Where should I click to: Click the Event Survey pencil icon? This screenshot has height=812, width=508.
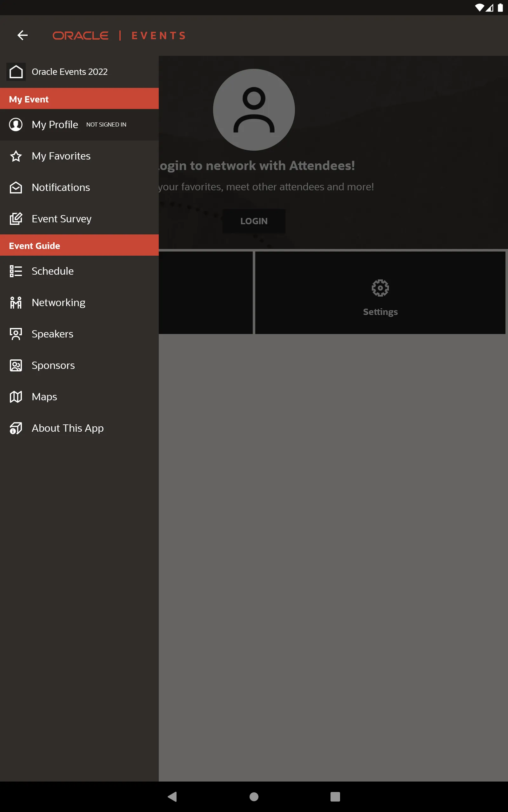point(16,219)
